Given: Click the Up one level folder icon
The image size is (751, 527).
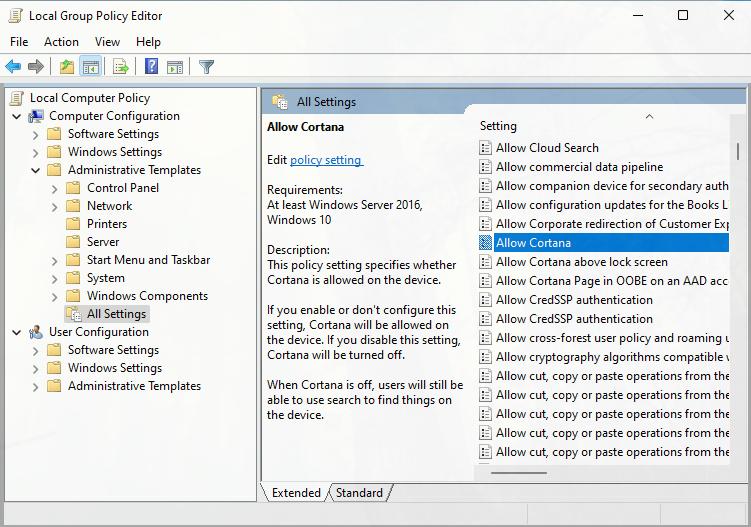Looking at the screenshot, I should click(67, 67).
